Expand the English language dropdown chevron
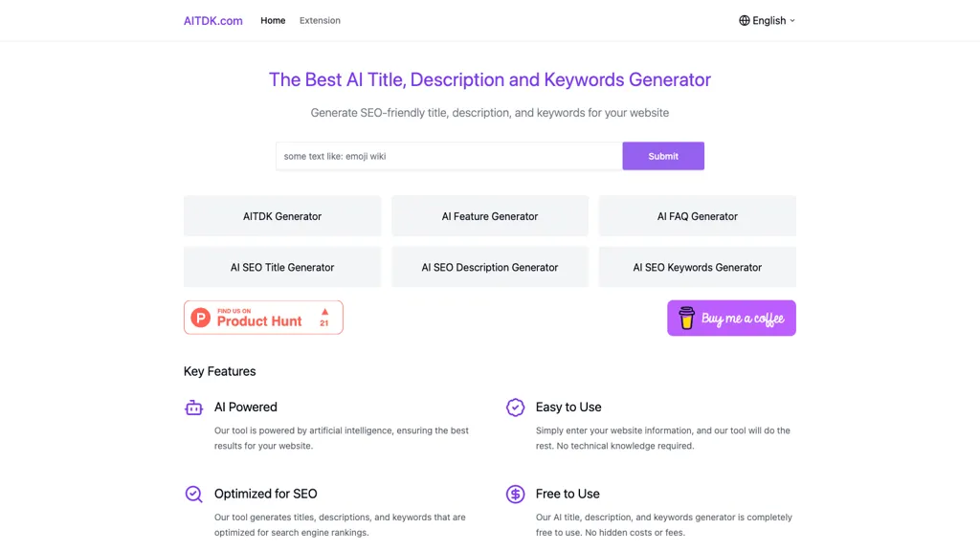980x551 pixels. pyautogui.click(x=792, y=20)
